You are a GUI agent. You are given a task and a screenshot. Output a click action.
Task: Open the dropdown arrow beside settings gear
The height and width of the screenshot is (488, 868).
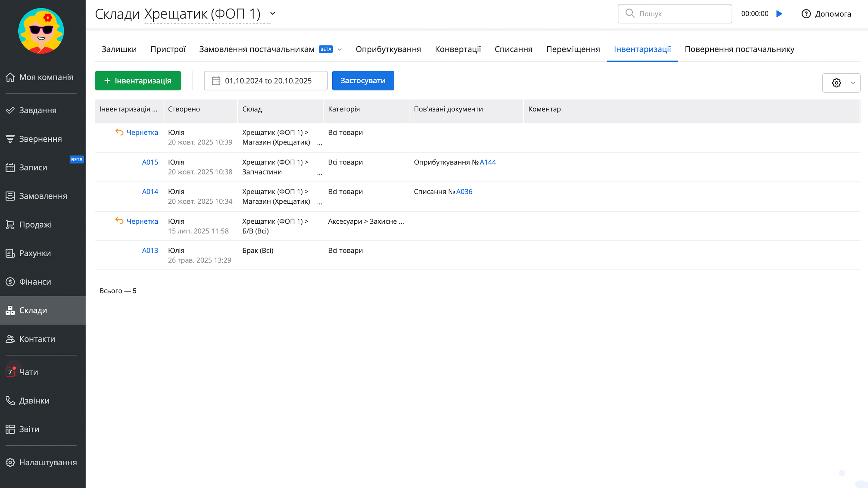(853, 83)
